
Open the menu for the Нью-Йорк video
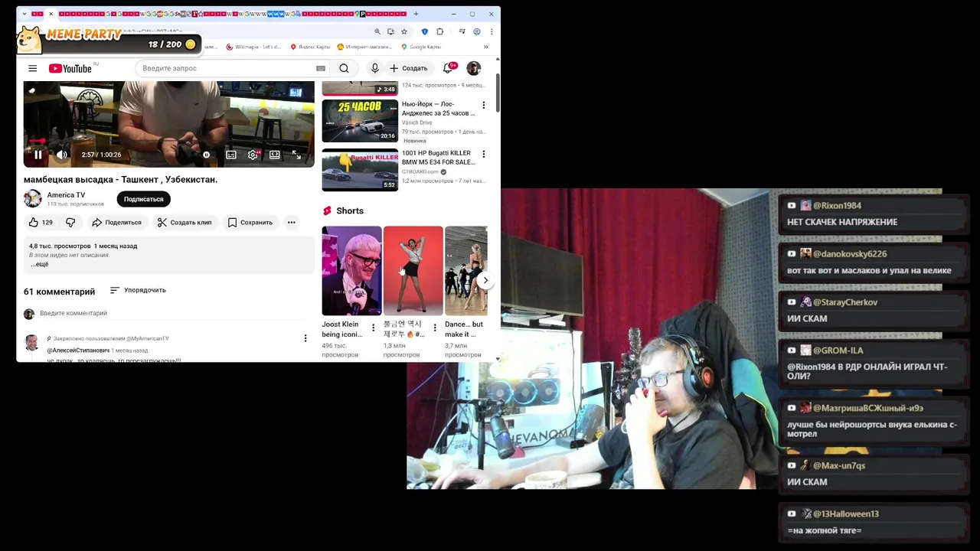pyautogui.click(x=483, y=105)
